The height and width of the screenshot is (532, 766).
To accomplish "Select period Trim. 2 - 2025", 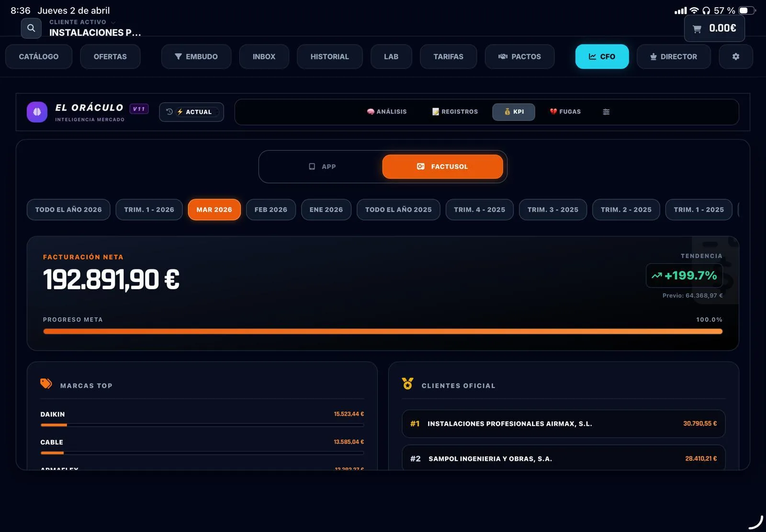I will 626,210.
